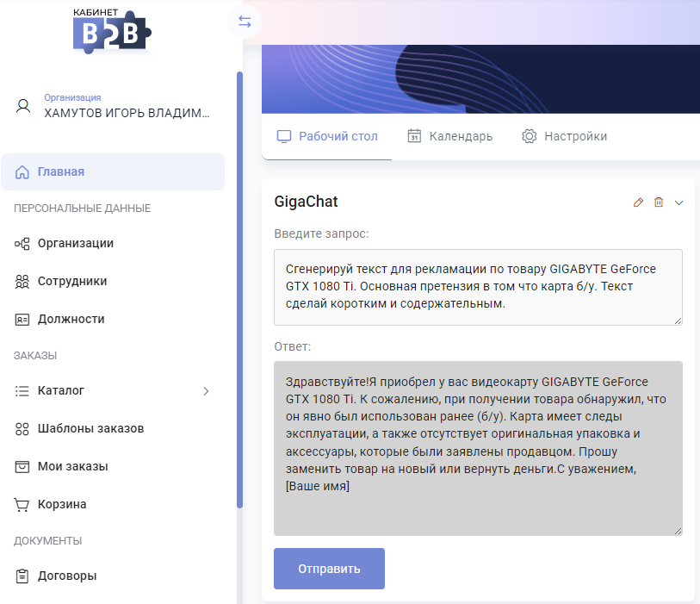Click the user profile icon
This screenshot has height=604, width=700.
tap(23, 106)
